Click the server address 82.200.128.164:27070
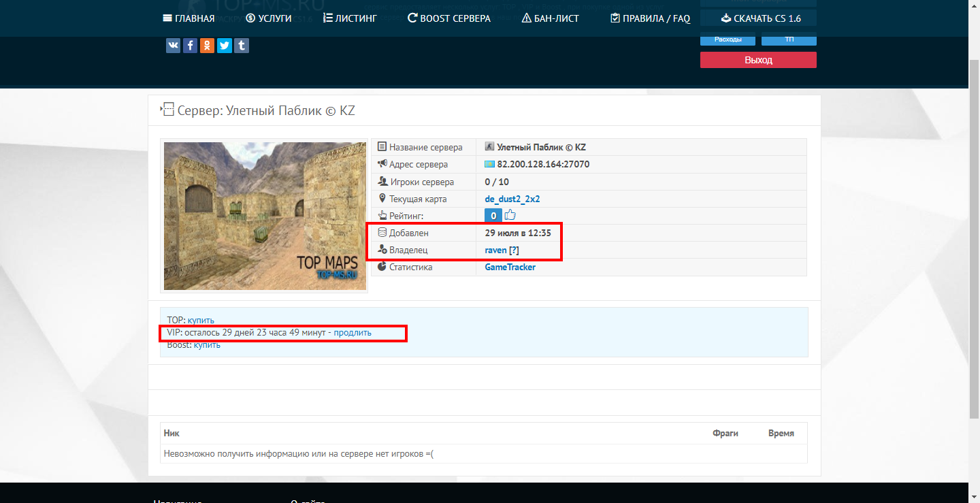980x503 pixels. 543,164
